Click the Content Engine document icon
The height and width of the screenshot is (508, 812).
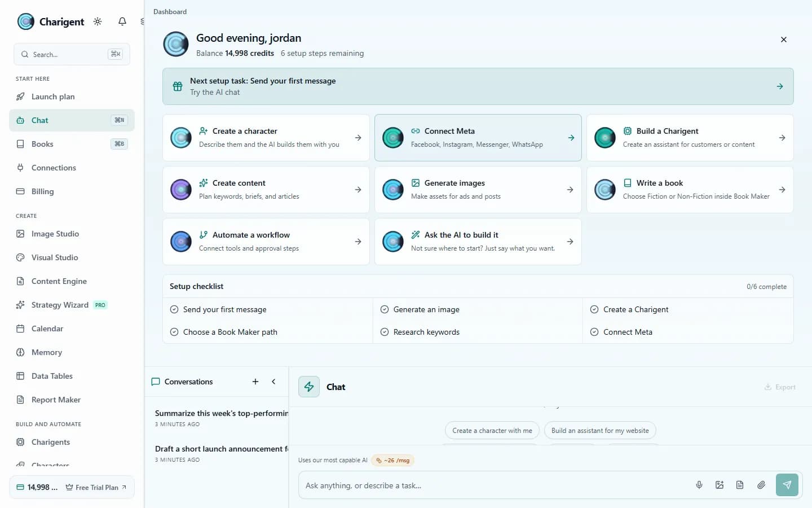pyautogui.click(x=20, y=281)
